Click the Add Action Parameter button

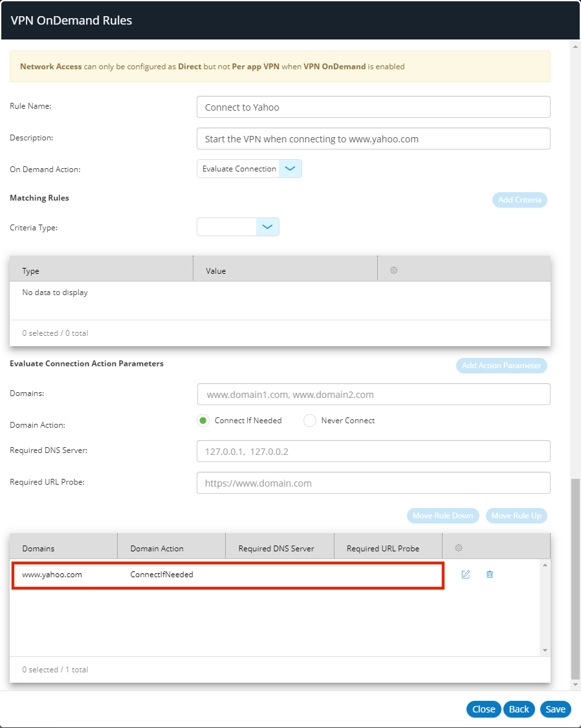501,366
